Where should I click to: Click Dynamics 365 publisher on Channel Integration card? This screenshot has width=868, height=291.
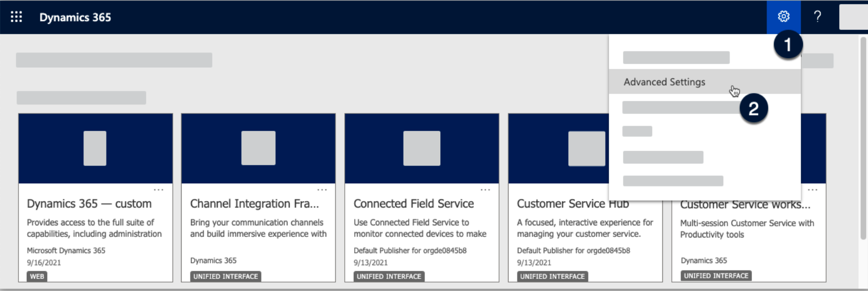coord(213,261)
